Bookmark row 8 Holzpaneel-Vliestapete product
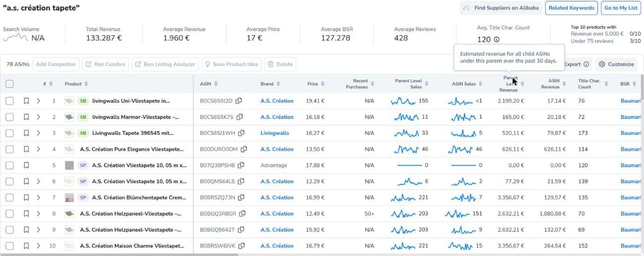 [26, 214]
